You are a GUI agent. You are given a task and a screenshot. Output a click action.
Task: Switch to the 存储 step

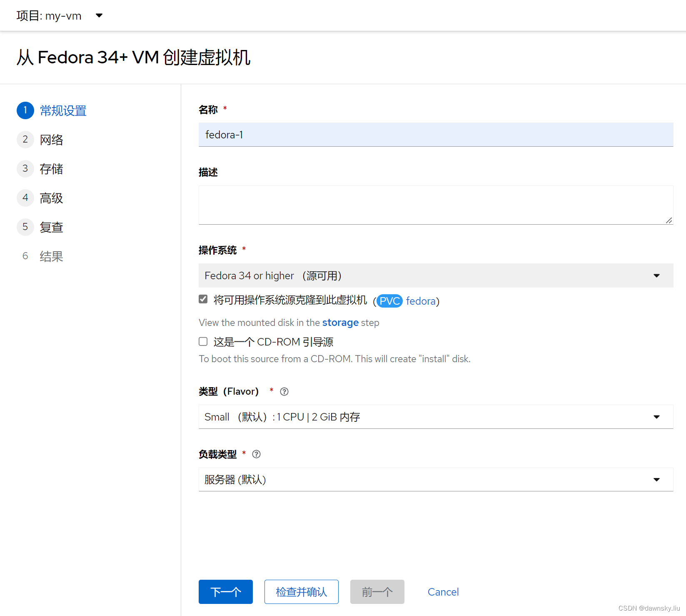(51, 169)
